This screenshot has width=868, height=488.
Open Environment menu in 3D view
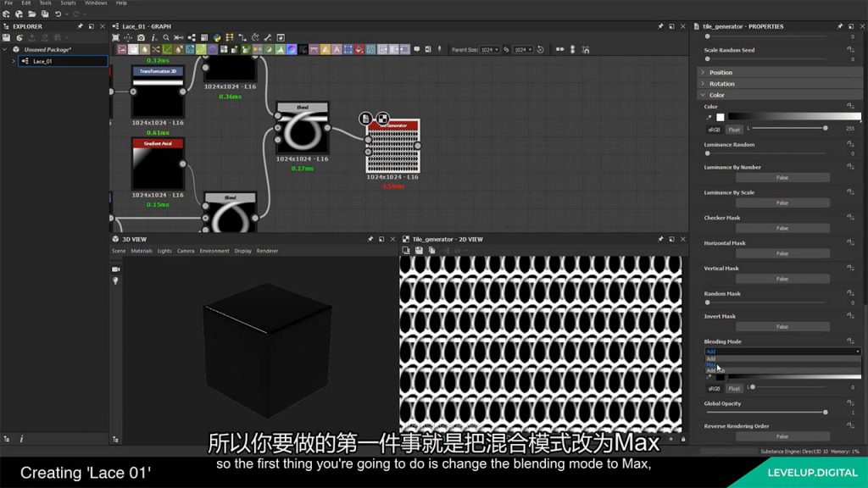(x=214, y=251)
